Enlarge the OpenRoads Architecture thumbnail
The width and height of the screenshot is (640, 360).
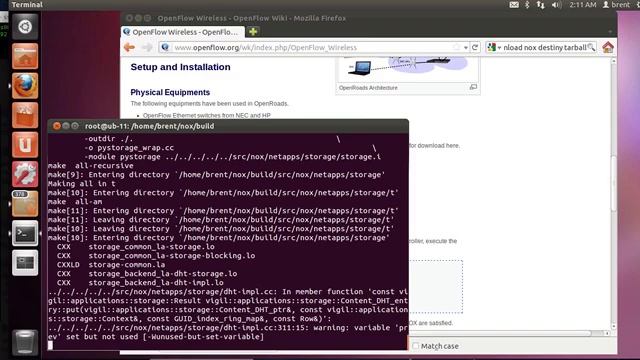click(x=473, y=87)
